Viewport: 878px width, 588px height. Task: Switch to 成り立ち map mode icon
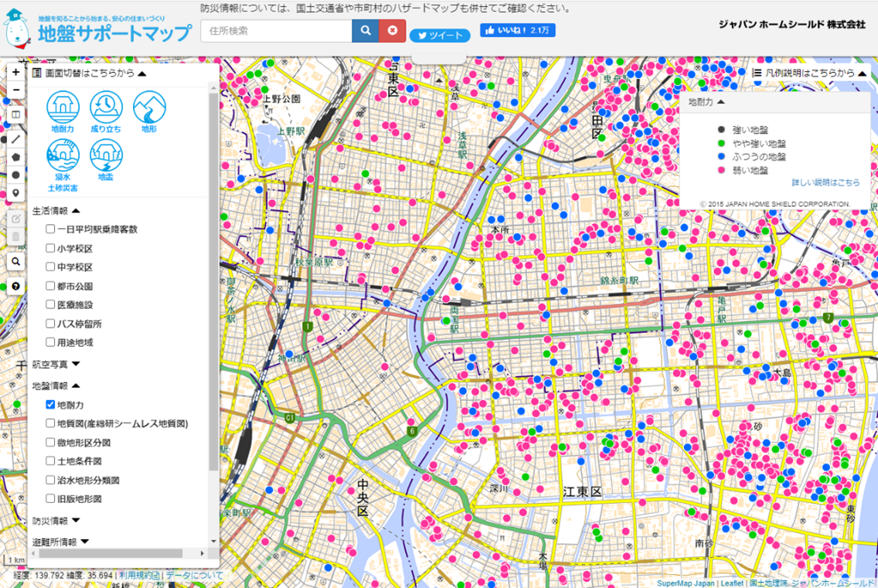pyautogui.click(x=106, y=111)
